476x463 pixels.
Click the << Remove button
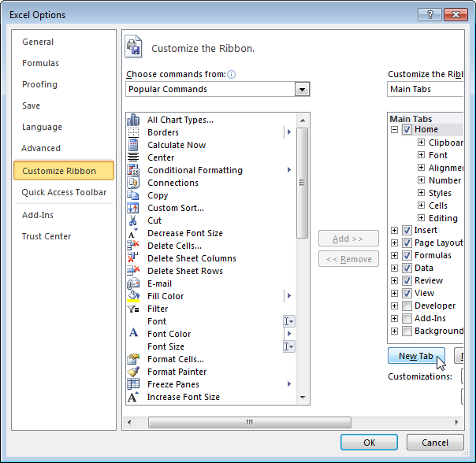(348, 259)
